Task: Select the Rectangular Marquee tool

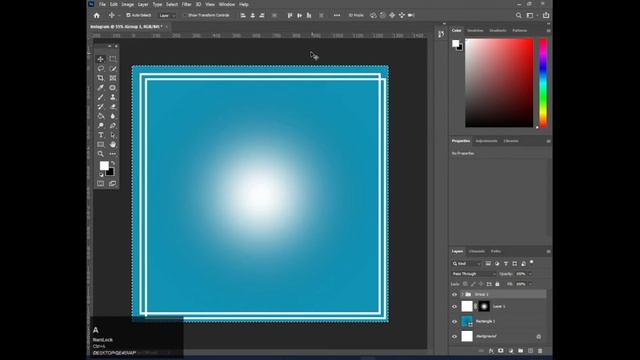Action: point(113,59)
